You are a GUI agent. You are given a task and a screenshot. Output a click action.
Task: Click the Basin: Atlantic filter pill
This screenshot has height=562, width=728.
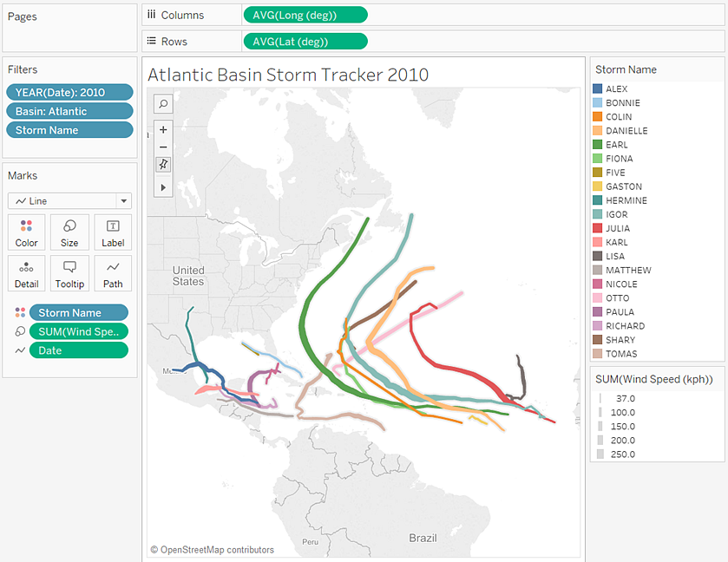pyautogui.click(x=69, y=111)
